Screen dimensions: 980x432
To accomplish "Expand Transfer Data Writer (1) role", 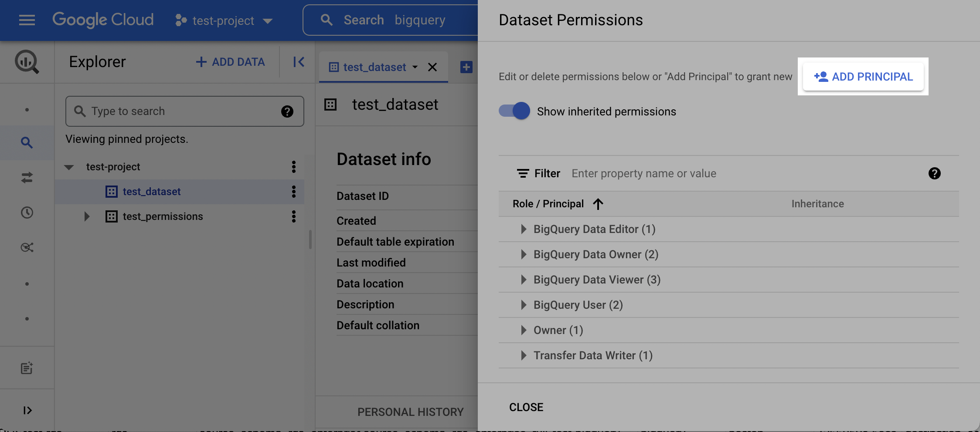I will 524,355.
